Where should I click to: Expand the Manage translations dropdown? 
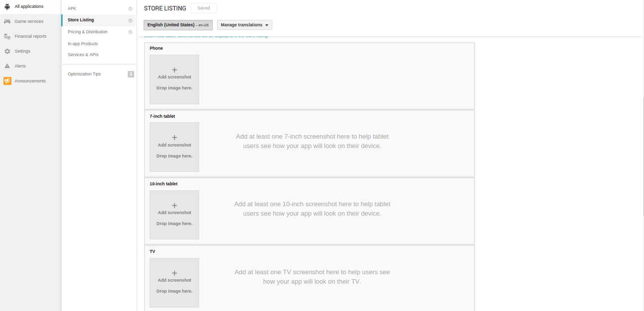[x=244, y=25]
